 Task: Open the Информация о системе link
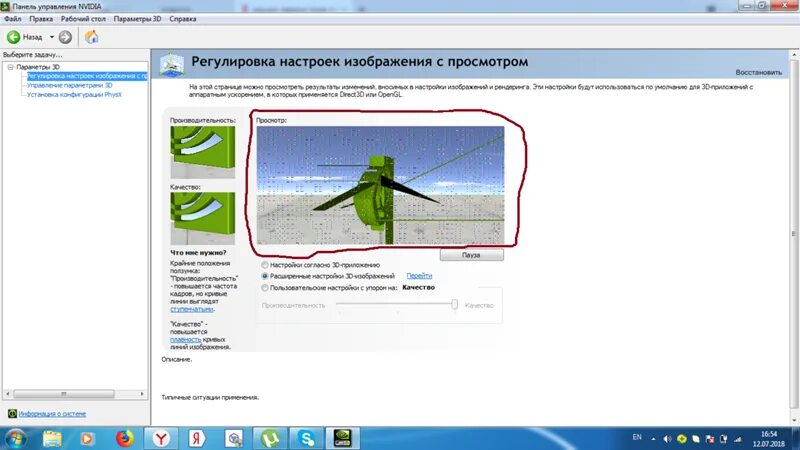point(52,414)
